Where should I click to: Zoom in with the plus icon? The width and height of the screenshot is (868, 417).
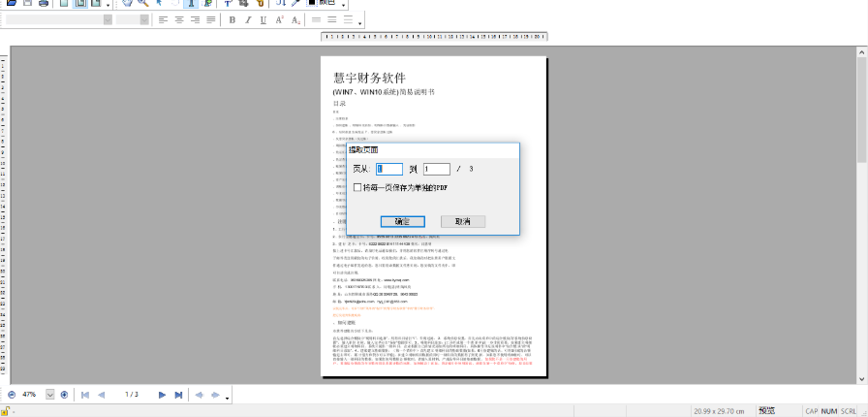64,395
